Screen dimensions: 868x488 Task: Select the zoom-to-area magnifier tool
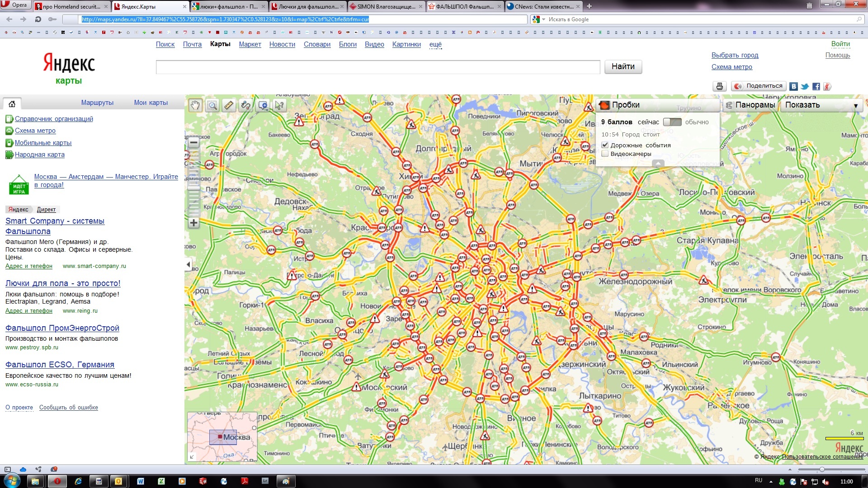tap(212, 105)
